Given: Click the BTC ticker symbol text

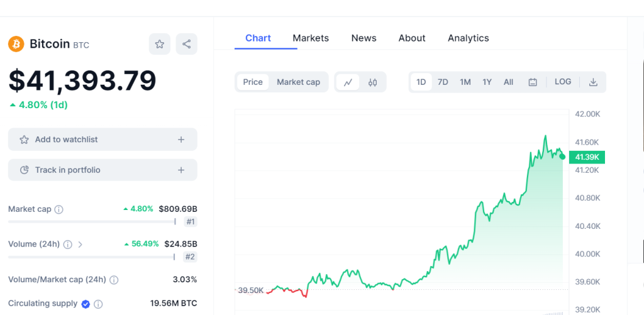Looking at the screenshot, I should pyautogui.click(x=81, y=45).
